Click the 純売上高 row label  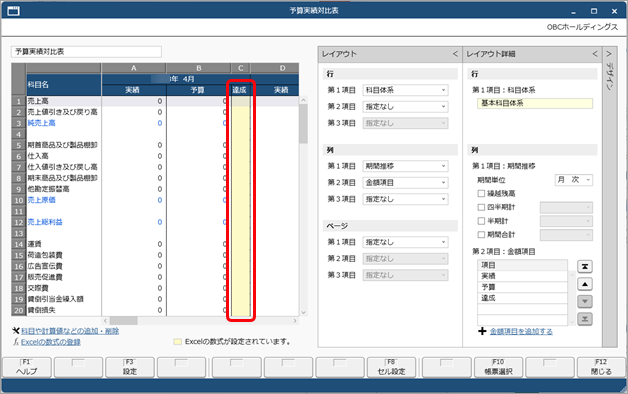coord(42,123)
